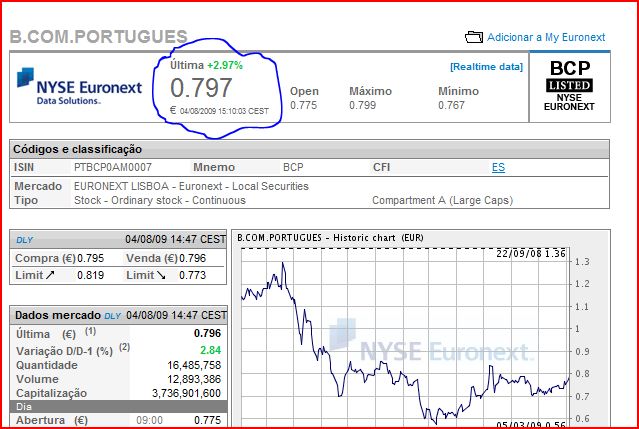Screen dimensions: 639x429
Task: Click the Open value 0.775
Action: 303,106
